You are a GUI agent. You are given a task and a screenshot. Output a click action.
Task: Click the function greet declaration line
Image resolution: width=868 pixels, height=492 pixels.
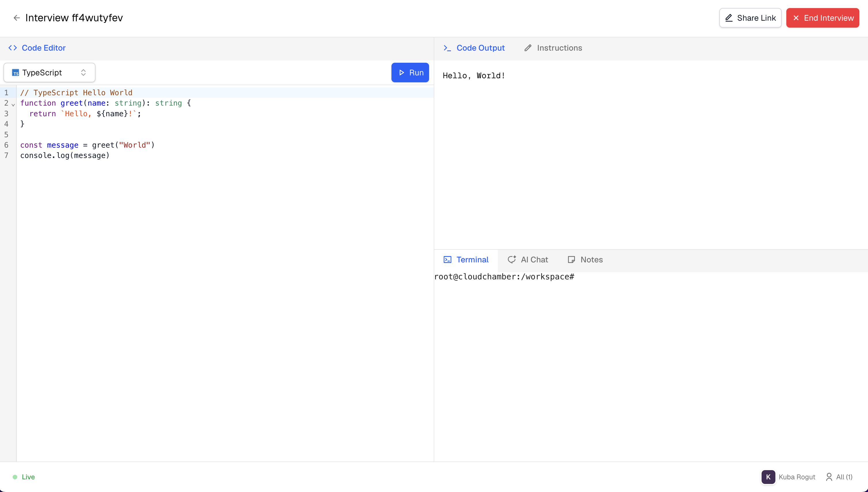coord(106,103)
